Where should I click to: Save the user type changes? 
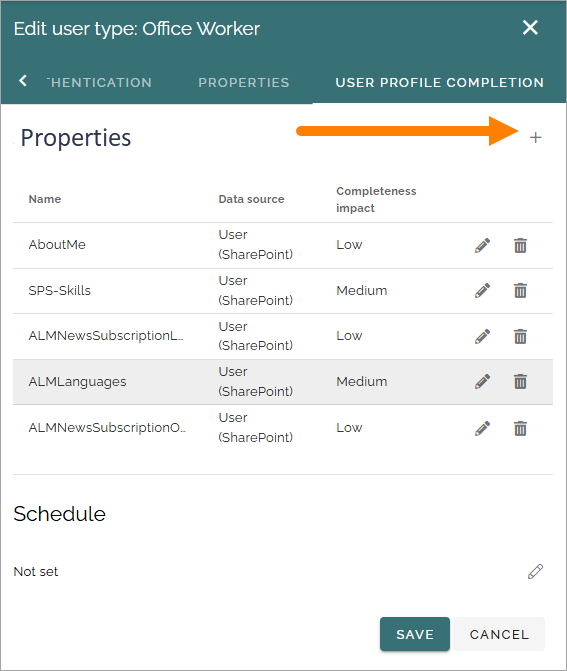[x=415, y=634]
